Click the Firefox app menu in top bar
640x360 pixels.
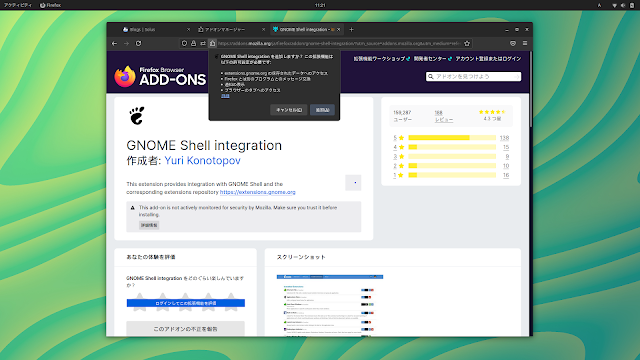(x=51, y=5)
